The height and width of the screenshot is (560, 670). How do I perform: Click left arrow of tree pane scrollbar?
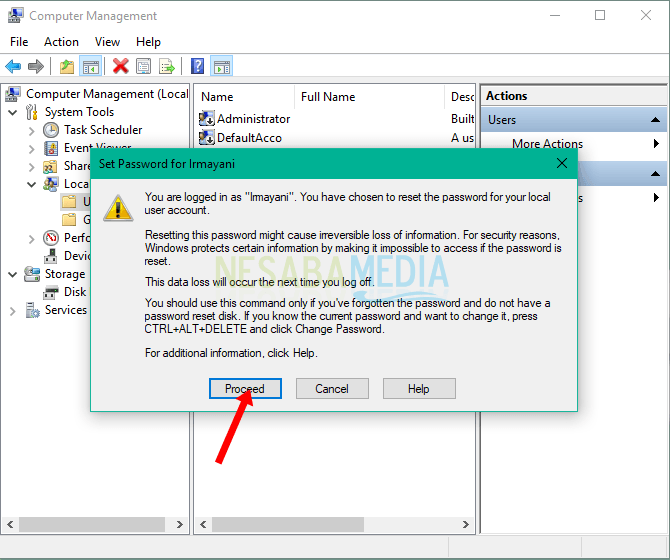pyautogui.click(x=10, y=524)
